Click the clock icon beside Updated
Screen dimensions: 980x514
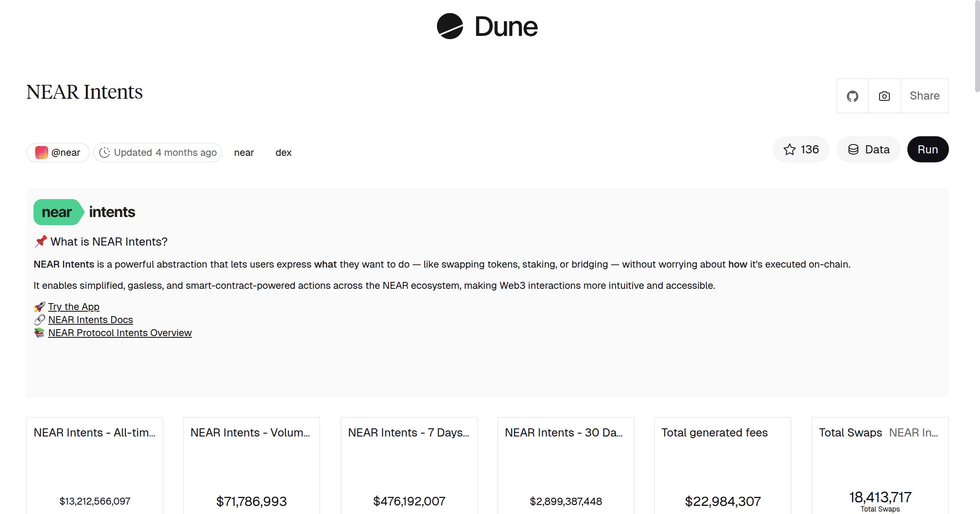point(105,153)
